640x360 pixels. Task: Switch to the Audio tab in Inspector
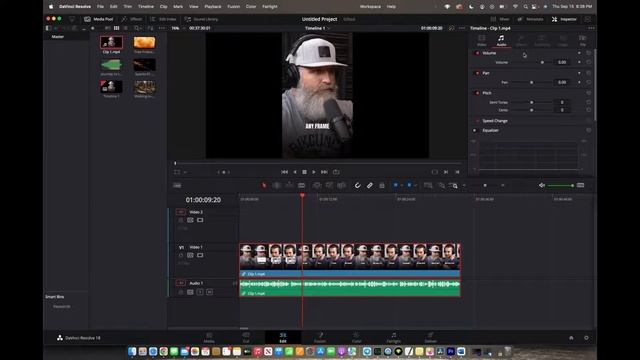tap(501, 40)
